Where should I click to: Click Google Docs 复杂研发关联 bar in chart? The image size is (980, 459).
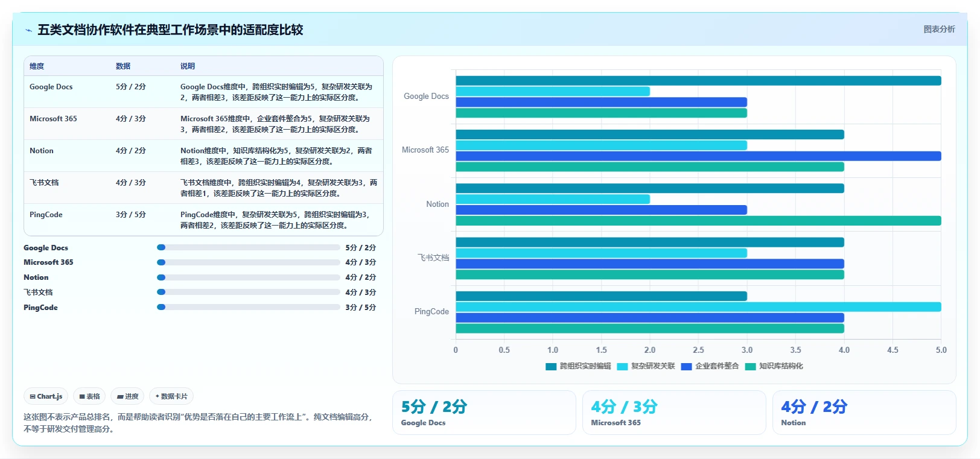[x=553, y=92]
